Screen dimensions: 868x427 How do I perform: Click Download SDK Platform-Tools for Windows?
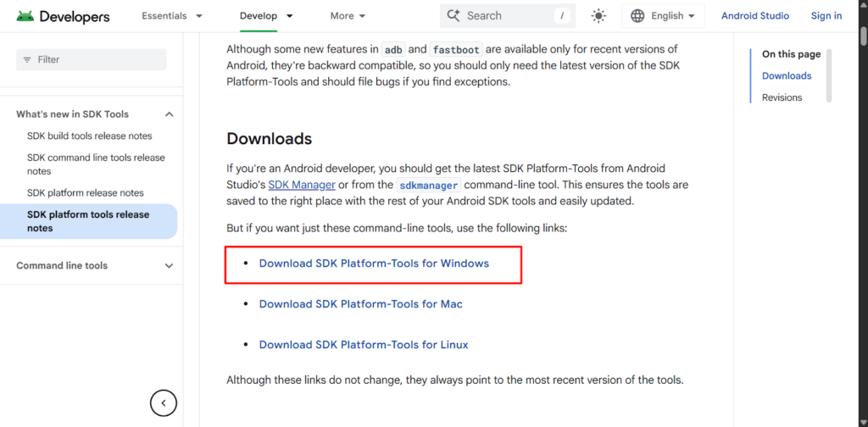coord(374,263)
